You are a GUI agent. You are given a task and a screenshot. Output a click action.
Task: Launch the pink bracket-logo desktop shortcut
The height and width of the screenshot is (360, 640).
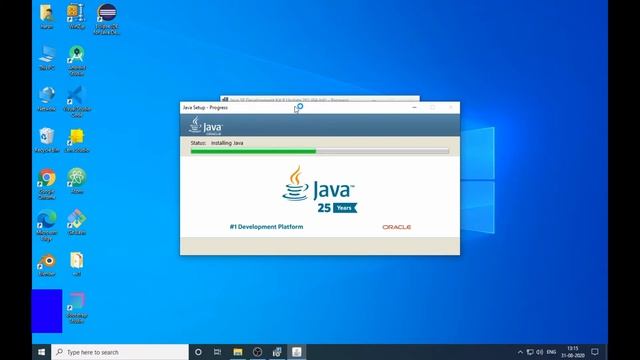click(x=76, y=308)
